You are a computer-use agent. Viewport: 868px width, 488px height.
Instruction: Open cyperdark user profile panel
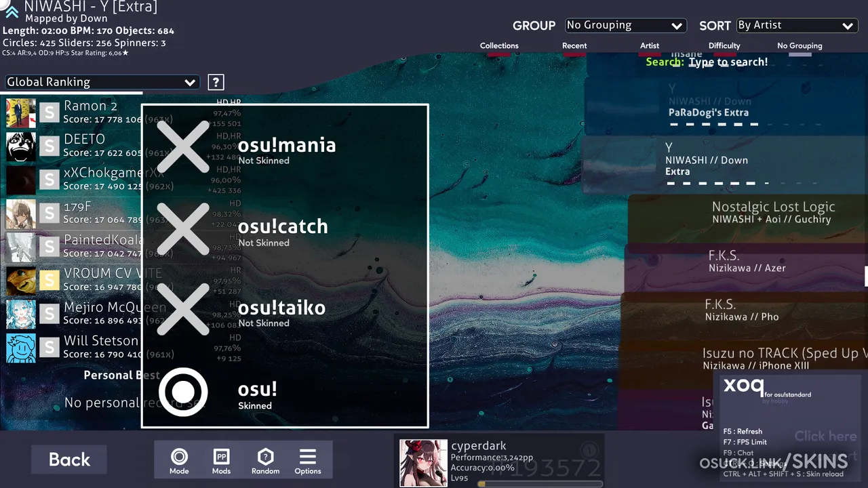click(x=499, y=462)
